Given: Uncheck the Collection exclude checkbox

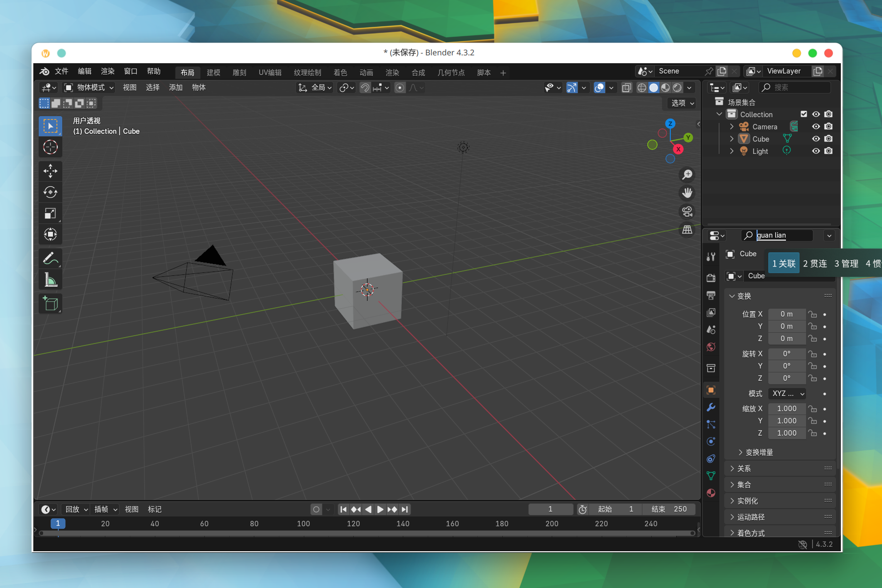Looking at the screenshot, I should (804, 114).
